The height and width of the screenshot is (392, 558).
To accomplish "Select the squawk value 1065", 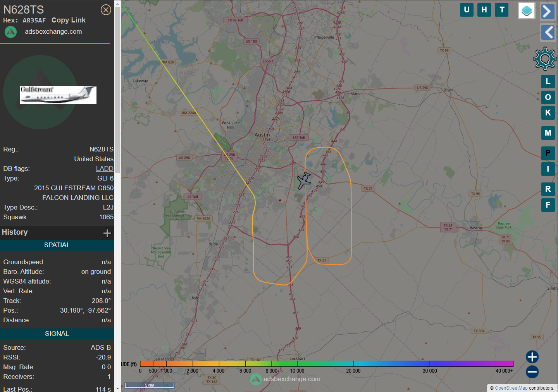I will pos(106,217).
